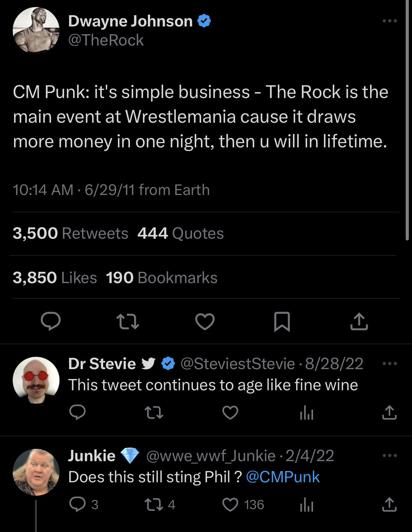This screenshot has width=412, height=532.
Task: Open Dwayne Johnson's profile picture
Action: tap(36, 30)
